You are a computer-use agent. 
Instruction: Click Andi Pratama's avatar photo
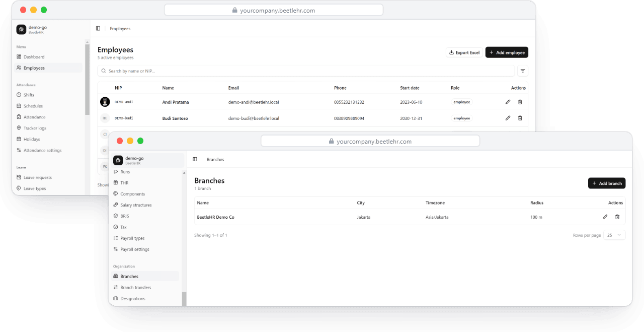(105, 102)
